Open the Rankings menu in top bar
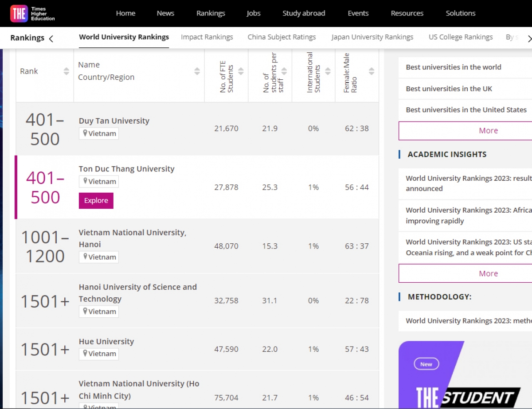The width and height of the screenshot is (532, 409). coord(211,13)
